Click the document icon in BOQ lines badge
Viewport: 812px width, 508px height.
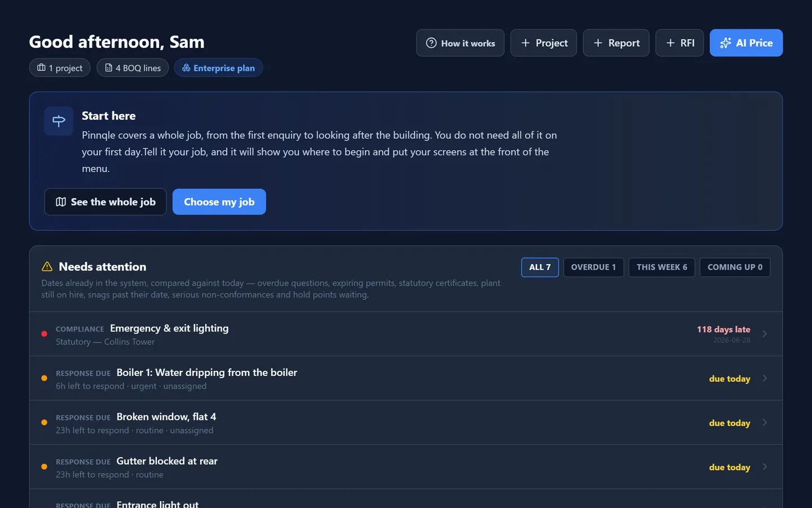coord(109,68)
